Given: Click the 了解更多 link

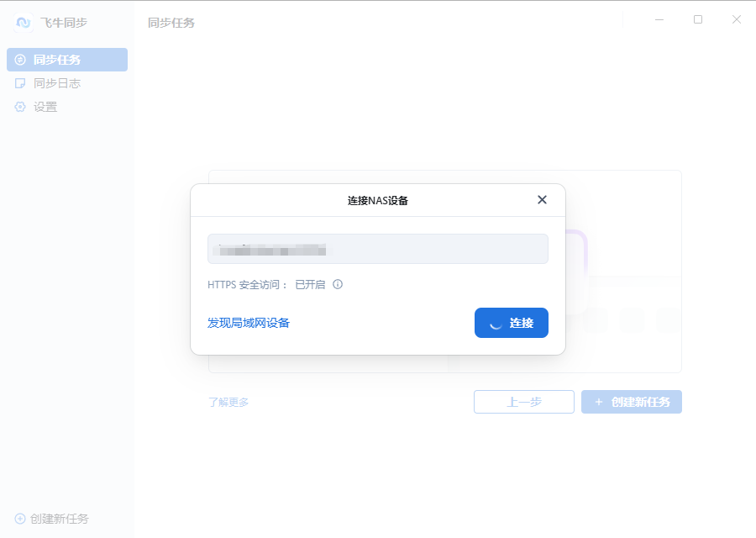Looking at the screenshot, I should [228, 402].
